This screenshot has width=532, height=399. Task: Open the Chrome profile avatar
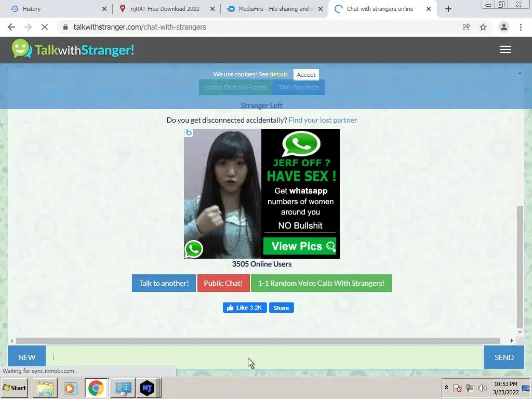pos(504,27)
